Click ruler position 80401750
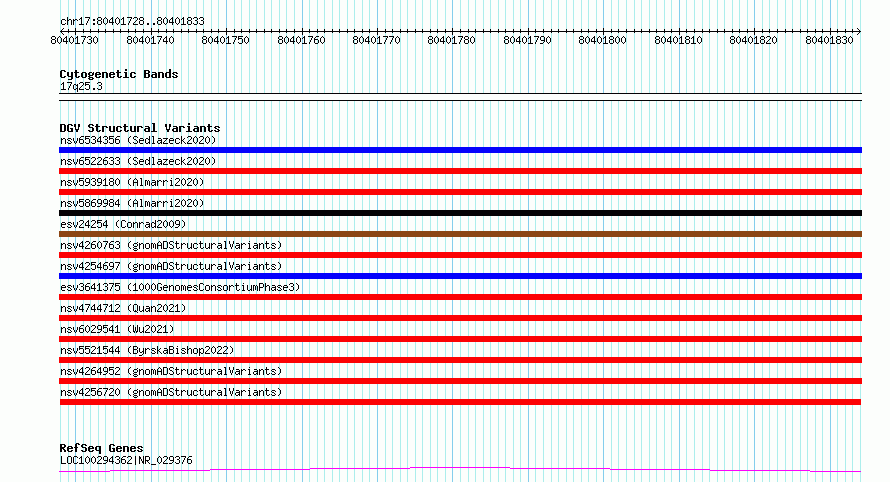 (225, 40)
